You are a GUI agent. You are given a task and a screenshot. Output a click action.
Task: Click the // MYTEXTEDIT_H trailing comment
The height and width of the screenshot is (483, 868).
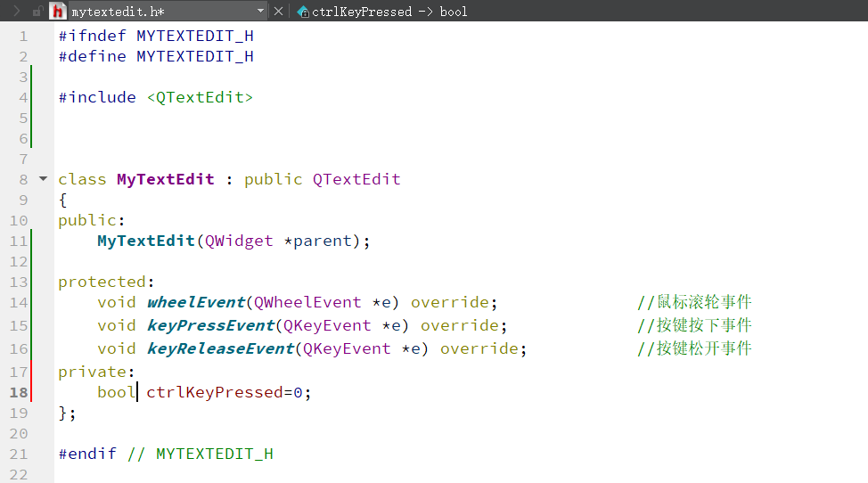click(x=201, y=454)
